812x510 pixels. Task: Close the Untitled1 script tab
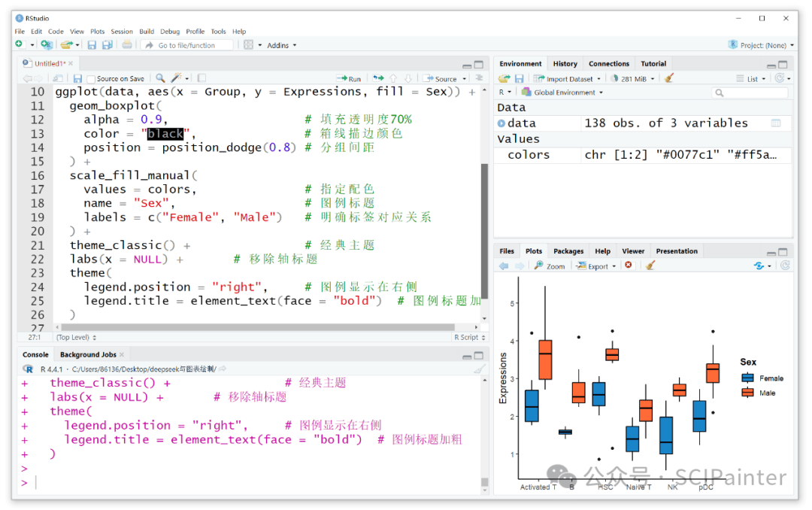[71, 63]
